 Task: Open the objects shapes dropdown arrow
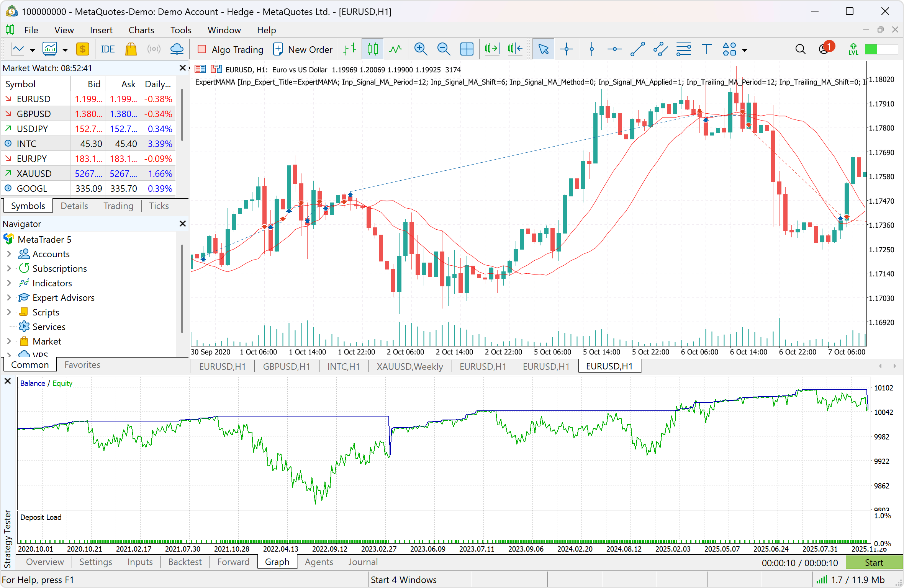click(x=745, y=50)
